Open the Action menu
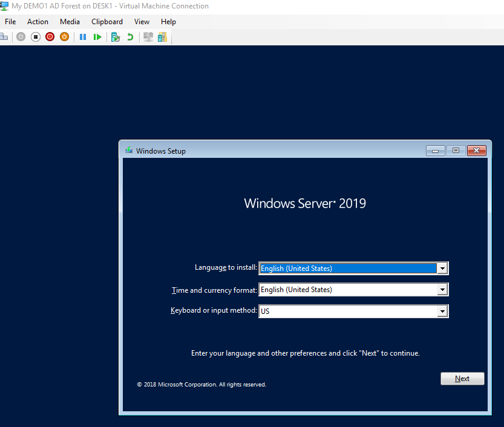The image size is (504, 427). (38, 22)
